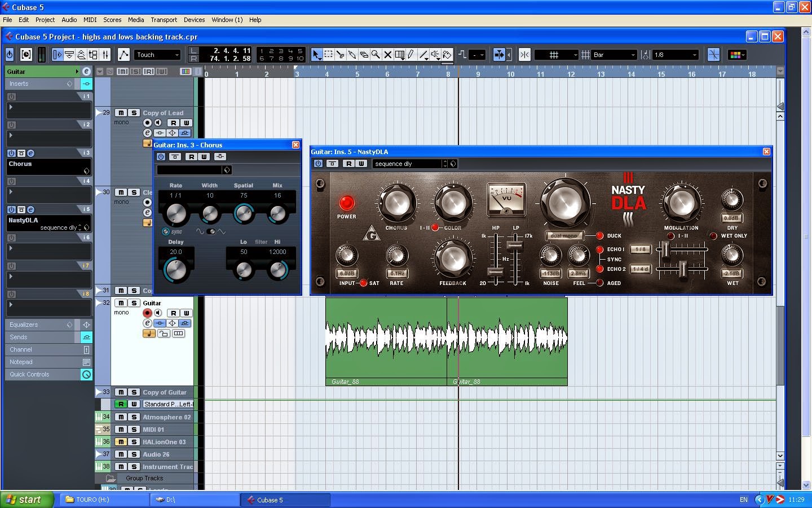Toggle Autoscroll in the toolbar
812x508 pixels.
[x=500, y=55]
